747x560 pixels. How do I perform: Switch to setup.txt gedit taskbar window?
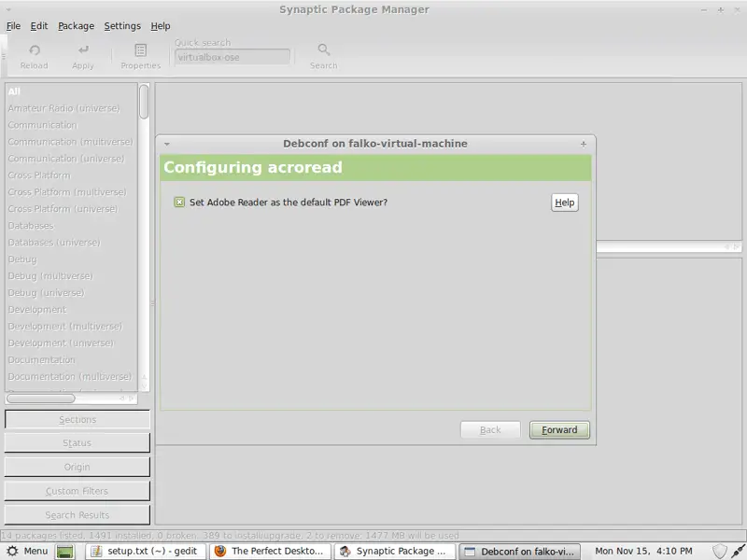(146, 552)
